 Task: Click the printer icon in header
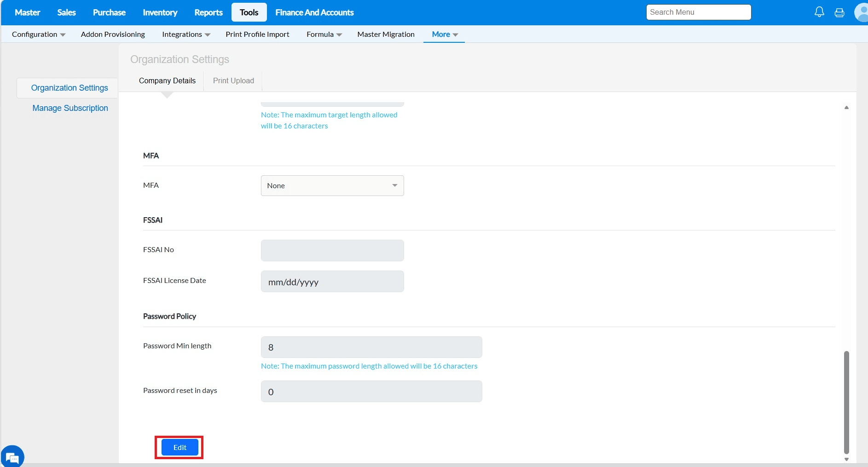pyautogui.click(x=839, y=12)
